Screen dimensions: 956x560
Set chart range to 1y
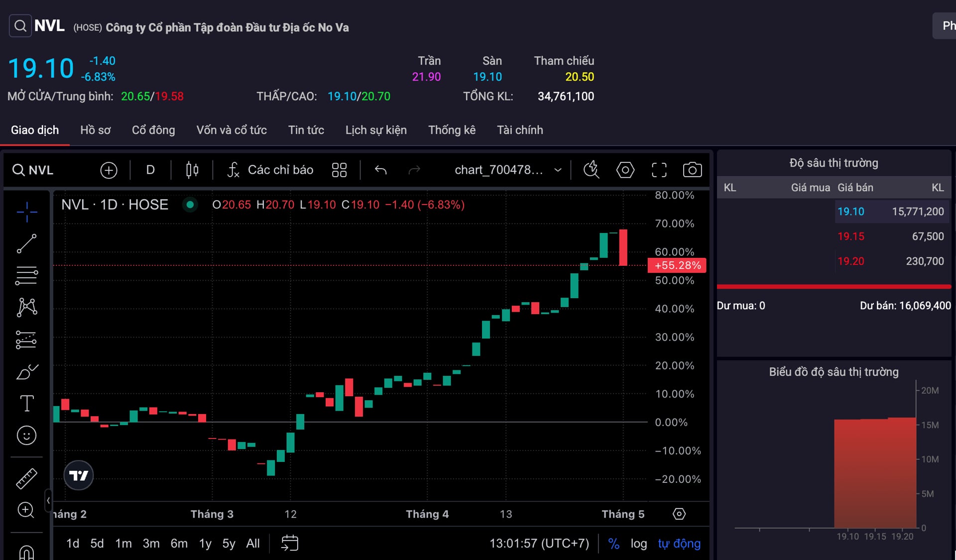click(x=205, y=544)
